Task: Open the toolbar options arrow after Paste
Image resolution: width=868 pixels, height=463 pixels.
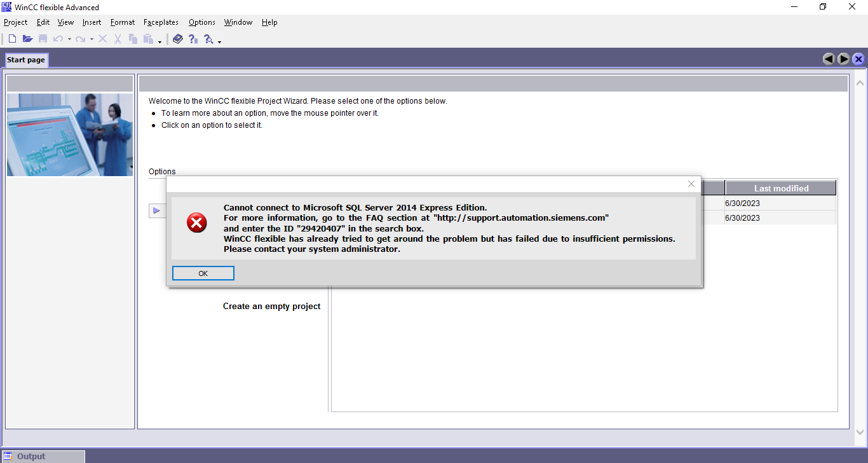Action: [159, 41]
